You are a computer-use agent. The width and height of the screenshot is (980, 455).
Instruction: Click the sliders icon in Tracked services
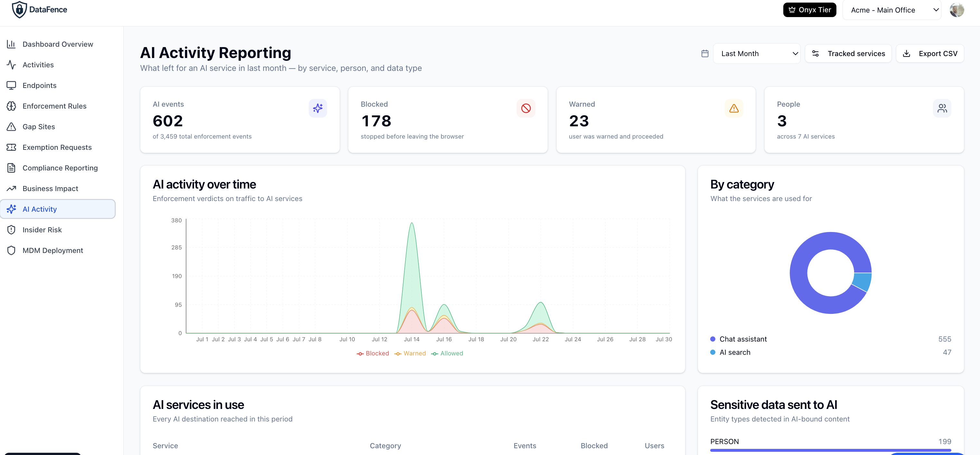(815, 54)
